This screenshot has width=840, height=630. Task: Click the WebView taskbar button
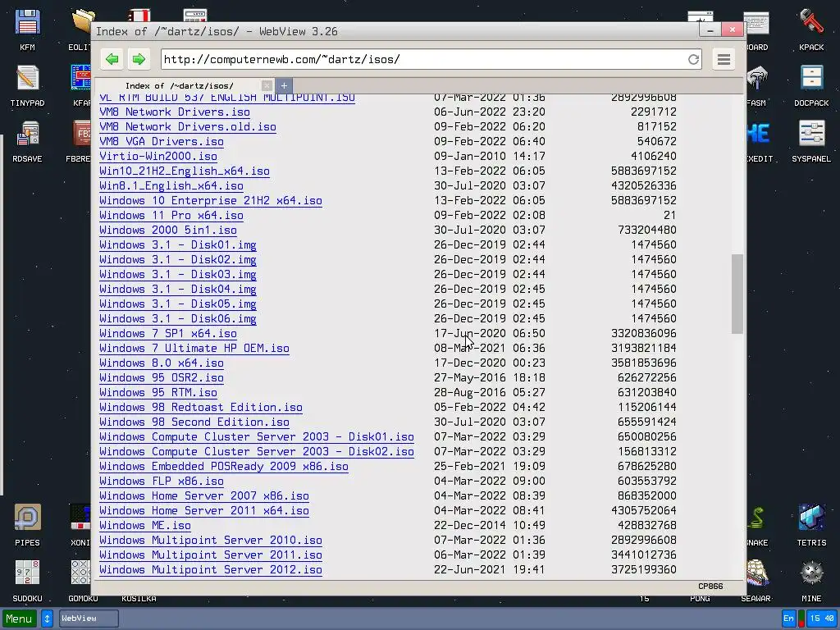(x=89, y=619)
